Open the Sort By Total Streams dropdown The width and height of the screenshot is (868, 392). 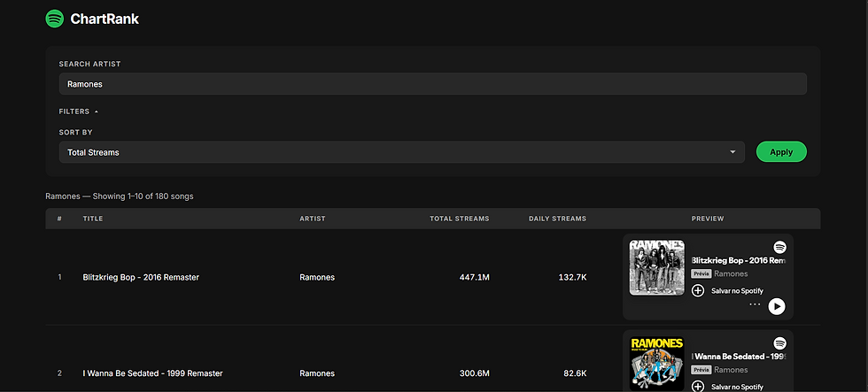(401, 152)
